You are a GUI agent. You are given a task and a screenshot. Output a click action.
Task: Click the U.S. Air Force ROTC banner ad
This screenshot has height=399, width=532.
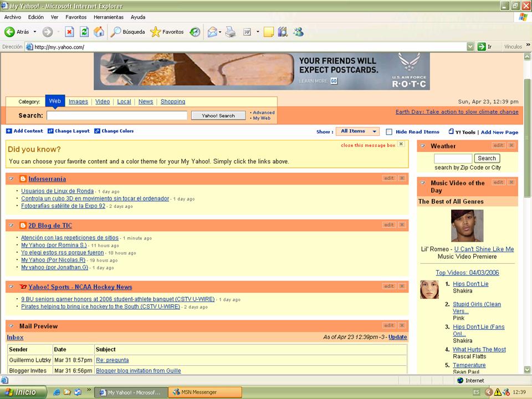[262, 71]
